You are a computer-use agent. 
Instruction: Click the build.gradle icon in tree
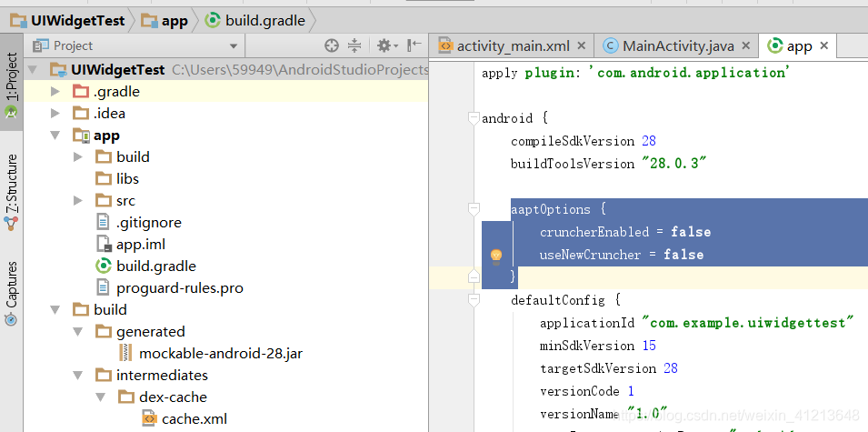tap(104, 266)
